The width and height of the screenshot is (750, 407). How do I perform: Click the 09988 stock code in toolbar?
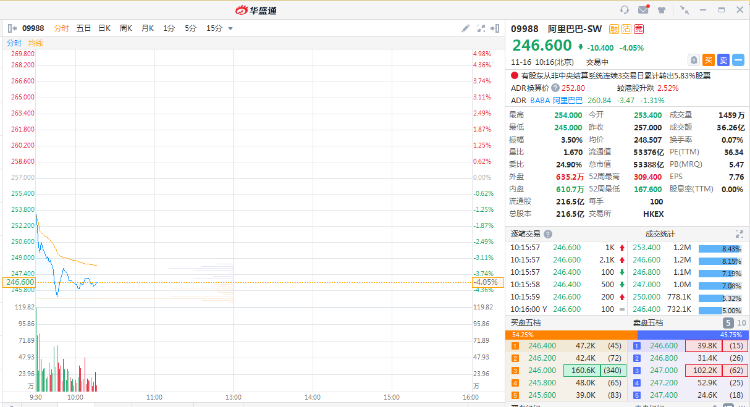(33, 29)
